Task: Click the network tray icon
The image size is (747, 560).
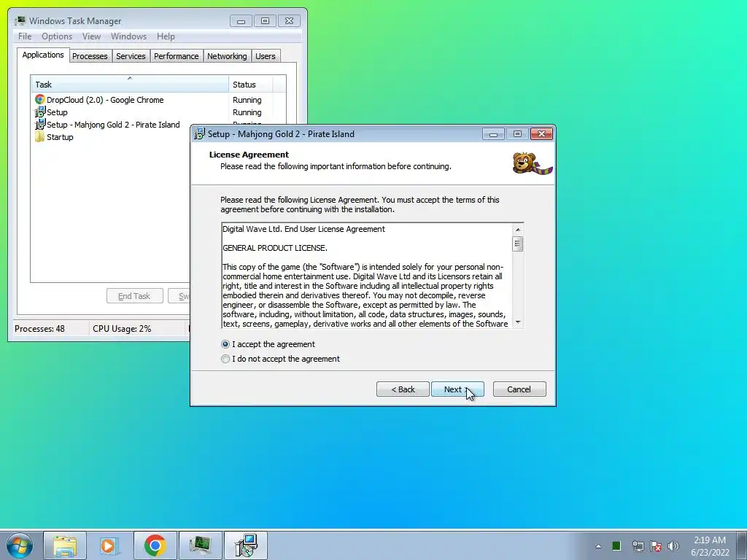Action: click(638, 546)
